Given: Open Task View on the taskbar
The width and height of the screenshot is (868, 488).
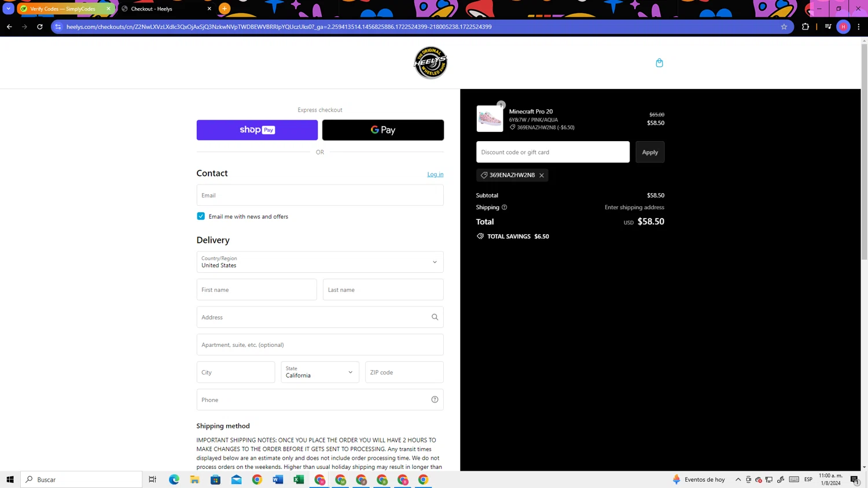Looking at the screenshot, I should point(153,479).
